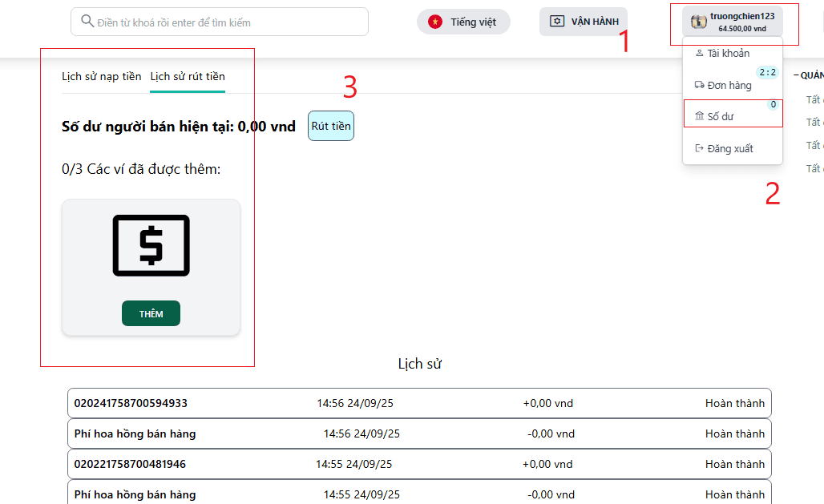Viewport: 824px width, 504px height.
Task: Collapse the QUẢN section on the right
Action: point(808,75)
